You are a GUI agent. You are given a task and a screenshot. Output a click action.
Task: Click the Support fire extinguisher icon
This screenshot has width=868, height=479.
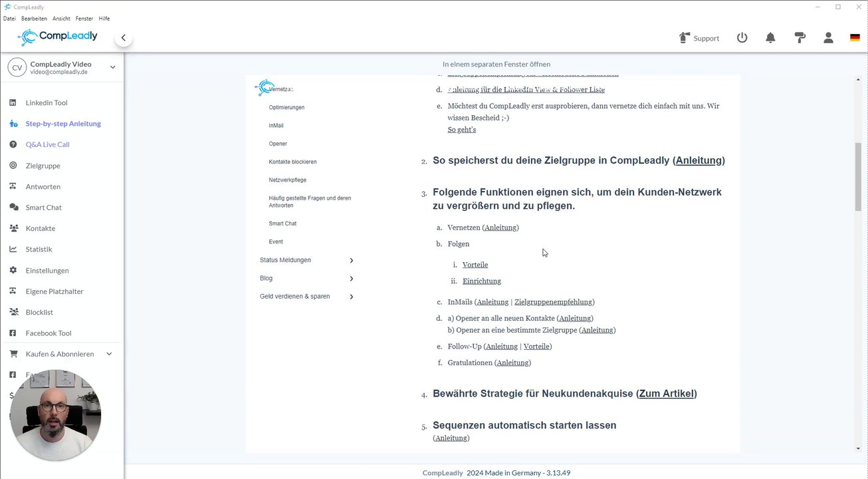(684, 38)
